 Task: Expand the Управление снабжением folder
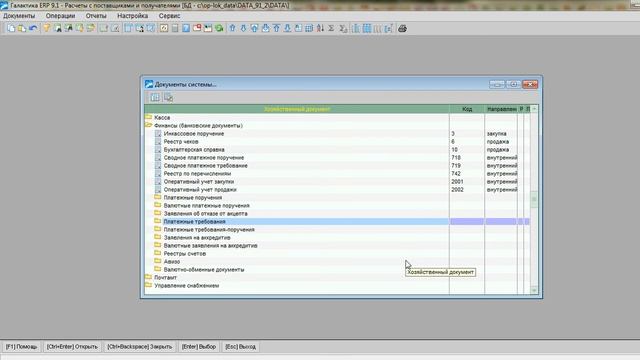tap(149, 285)
